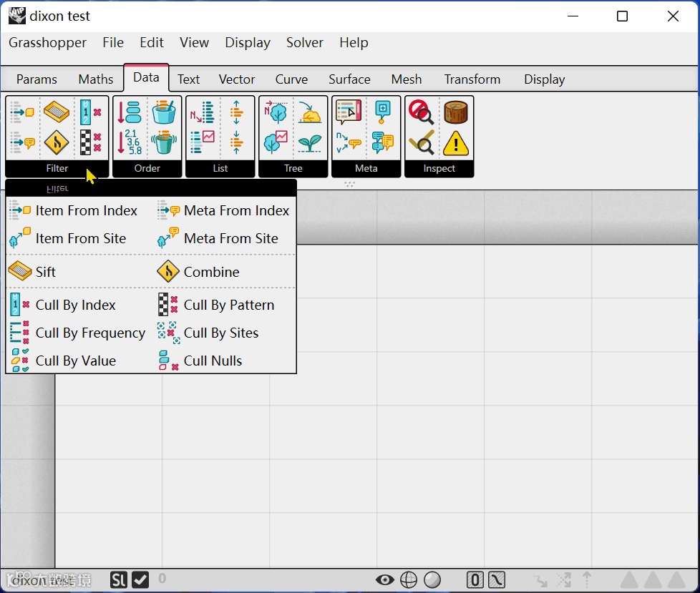Viewport: 700px width, 593px height.
Task: Open the Edit menu
Action: coord(152,42)
